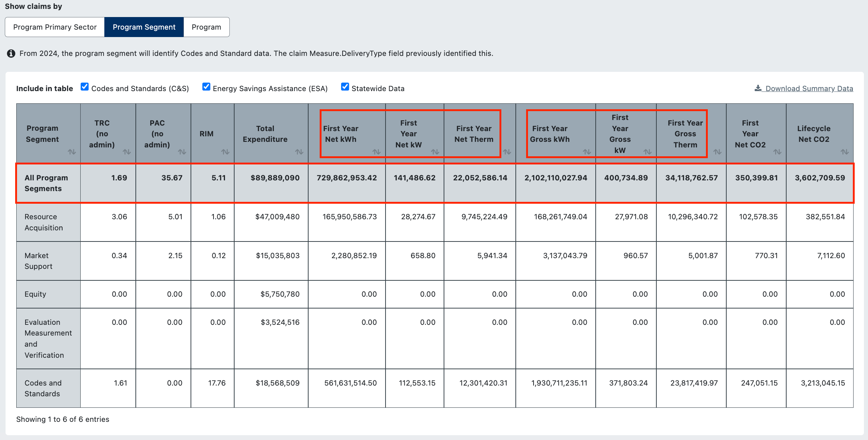
Task: Click Market Support gross kWh 3,137,043.79
Action: [x=565, y=256]
